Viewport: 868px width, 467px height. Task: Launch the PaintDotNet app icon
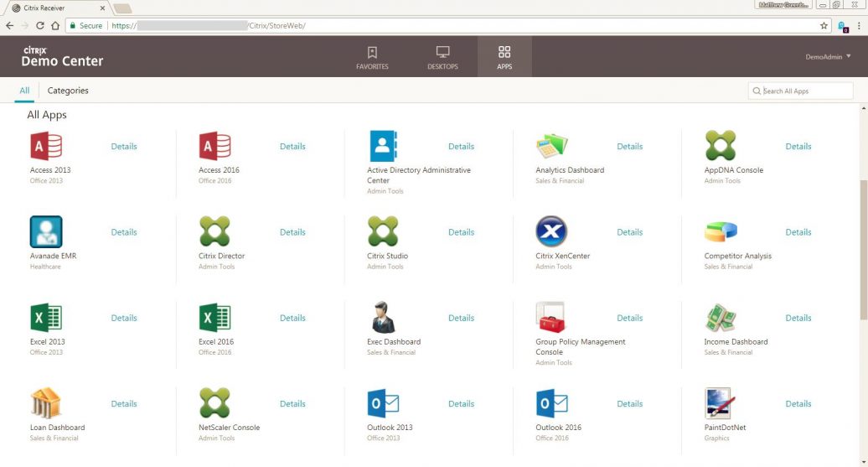721,404
